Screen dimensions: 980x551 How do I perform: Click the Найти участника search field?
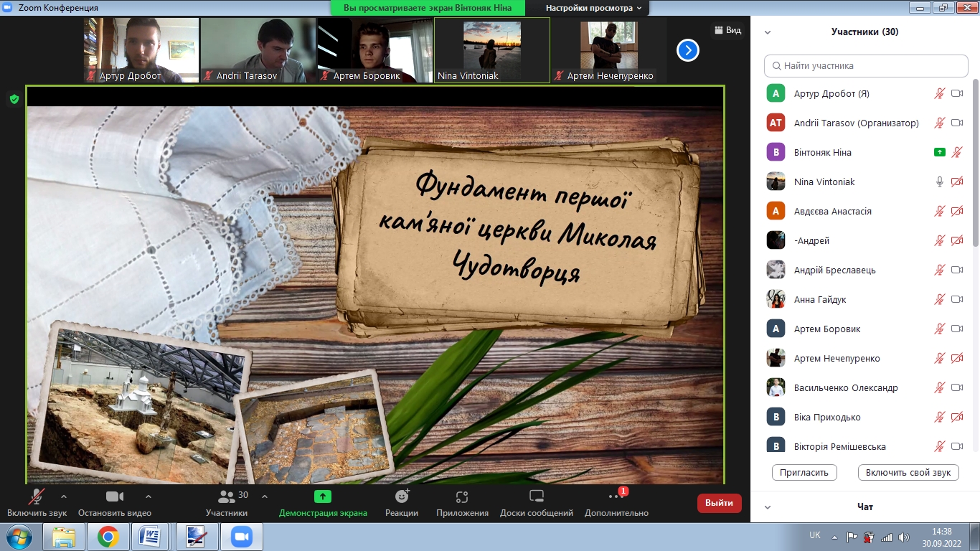click(866, 65)
